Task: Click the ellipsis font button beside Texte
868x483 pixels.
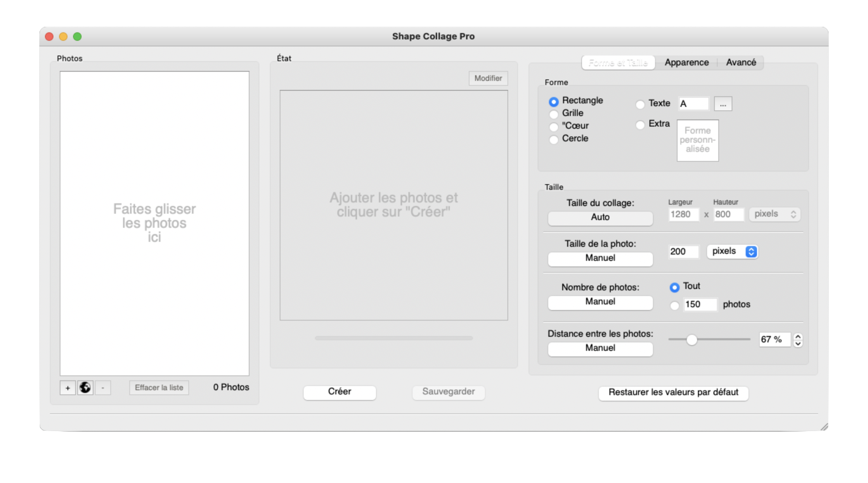Action: point(723,104)
